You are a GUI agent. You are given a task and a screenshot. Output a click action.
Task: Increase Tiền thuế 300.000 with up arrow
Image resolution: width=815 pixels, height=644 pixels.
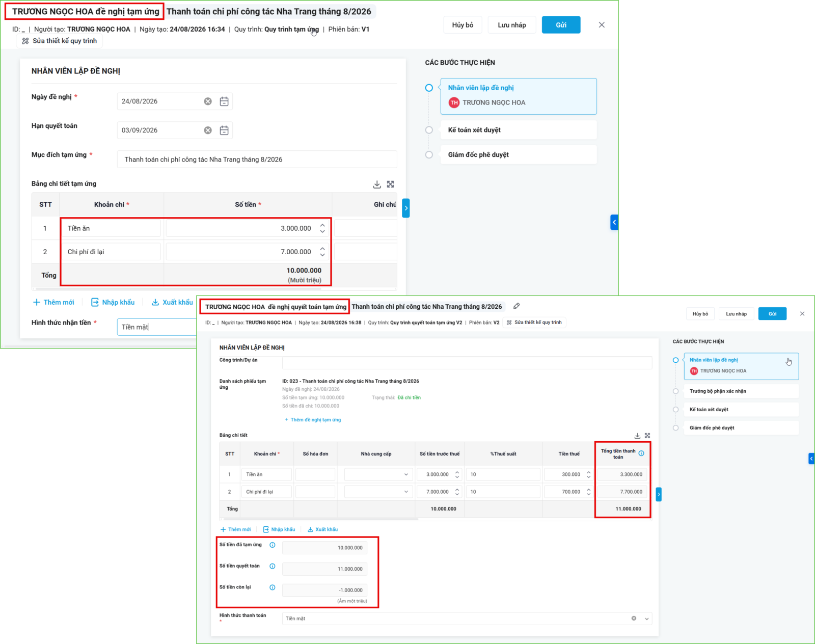click(588, 472)
